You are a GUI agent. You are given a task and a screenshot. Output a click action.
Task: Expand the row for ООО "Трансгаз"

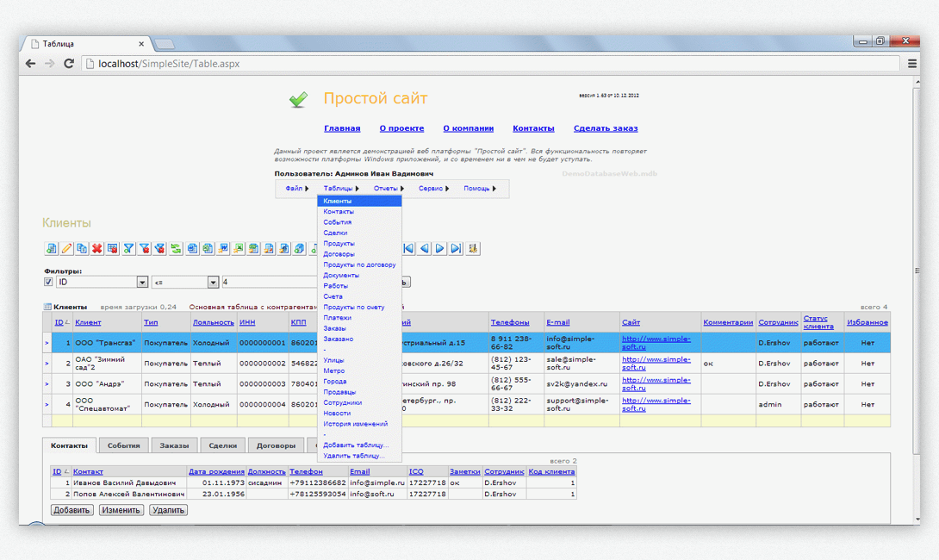(x=47, y=343)
